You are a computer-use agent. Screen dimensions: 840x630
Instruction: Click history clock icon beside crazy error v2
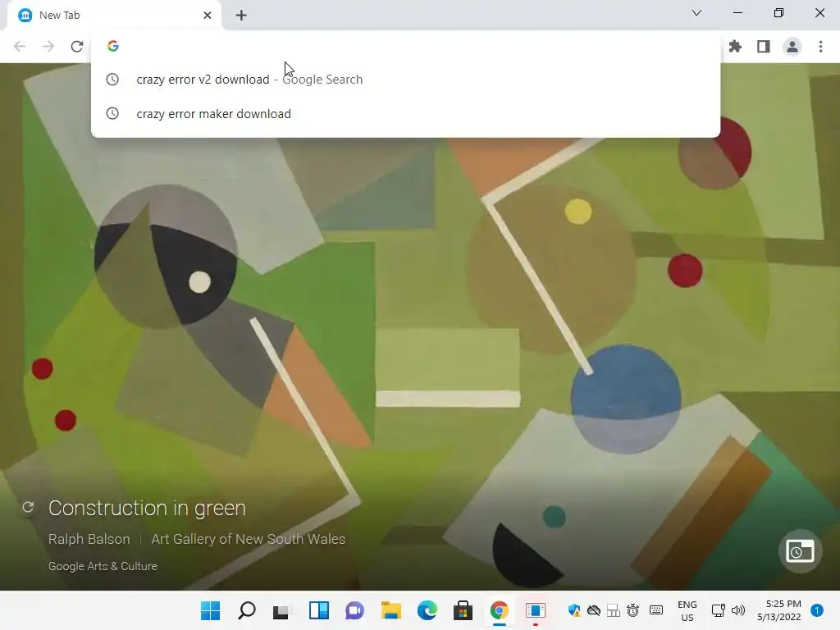[x=112, y=80]
